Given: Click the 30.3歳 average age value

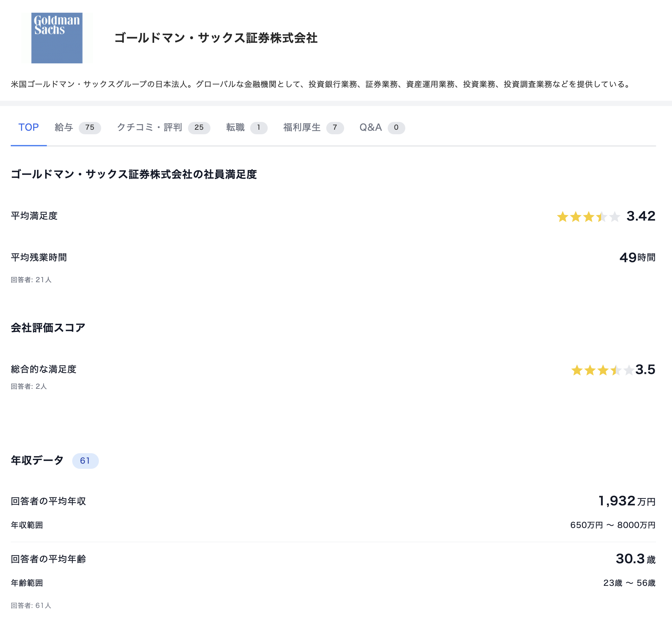Looking at the screenshot, I should (x=636, y=559).
